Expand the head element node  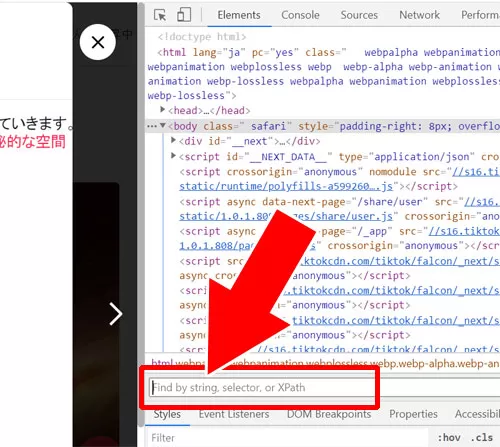tap(162, 109)
